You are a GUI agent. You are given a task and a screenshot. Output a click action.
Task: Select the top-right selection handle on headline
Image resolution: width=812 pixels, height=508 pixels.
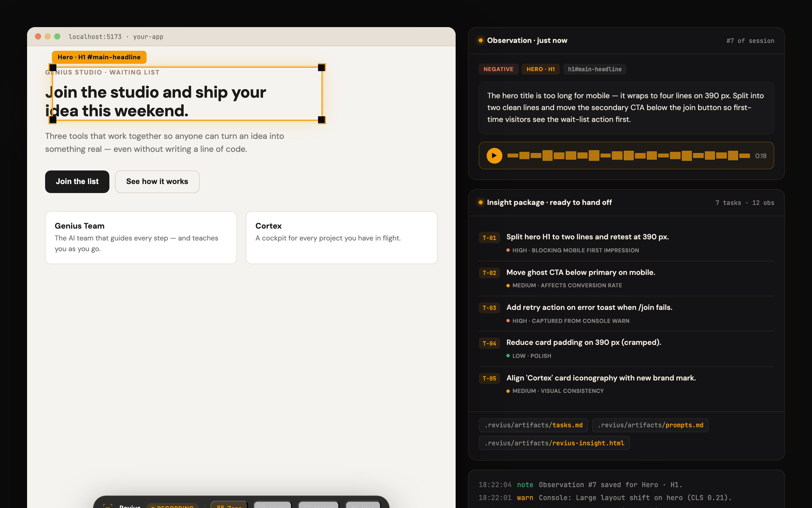click(x=321, y=67)
